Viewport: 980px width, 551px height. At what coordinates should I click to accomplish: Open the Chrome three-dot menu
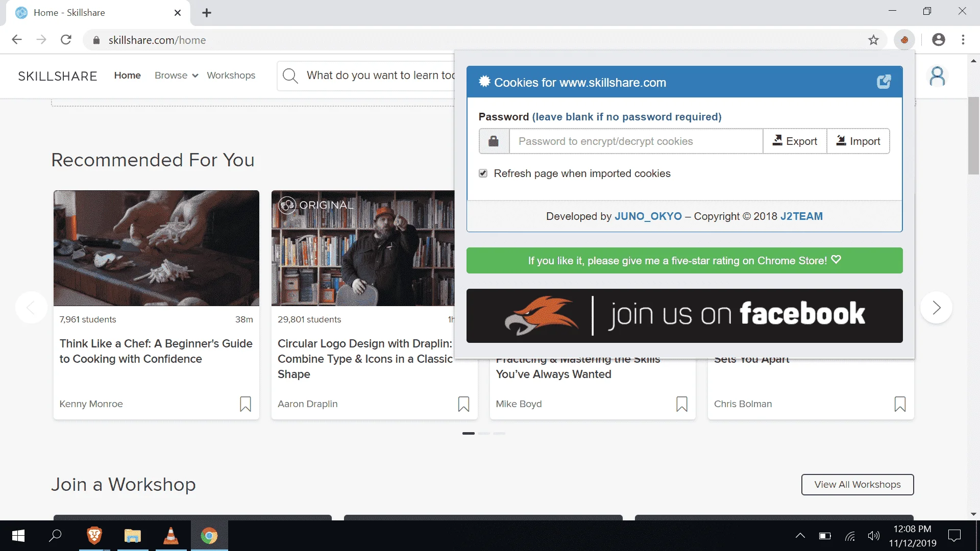click(x=963, y=40)
